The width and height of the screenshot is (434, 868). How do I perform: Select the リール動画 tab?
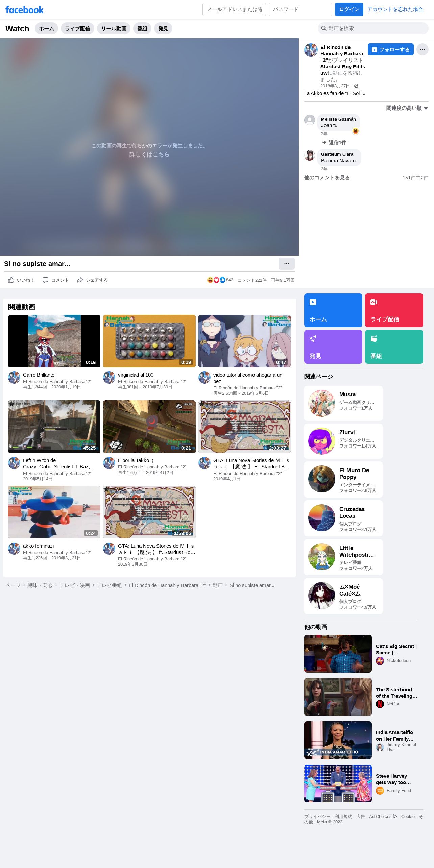tap(114, 29)
